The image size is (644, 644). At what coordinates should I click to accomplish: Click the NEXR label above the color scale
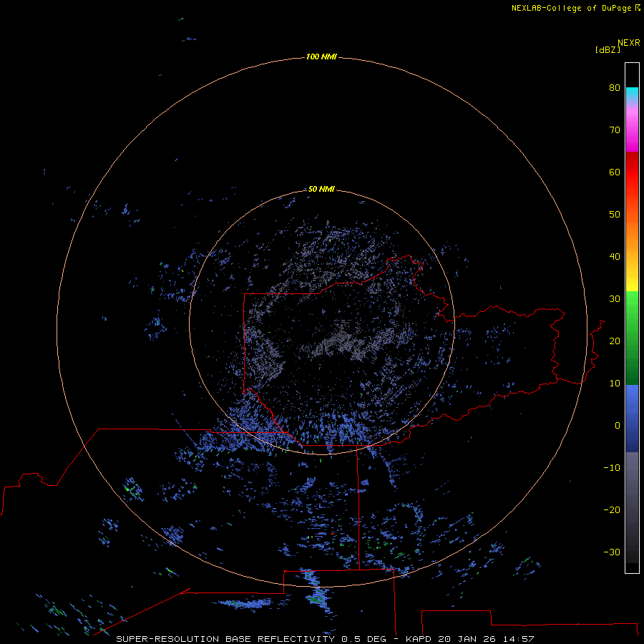coord(628,43)
